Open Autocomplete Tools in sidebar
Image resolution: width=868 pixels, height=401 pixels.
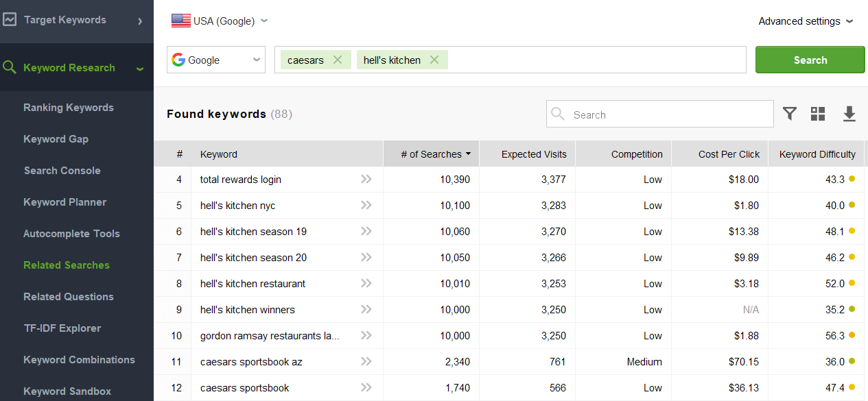coord(71,233)
